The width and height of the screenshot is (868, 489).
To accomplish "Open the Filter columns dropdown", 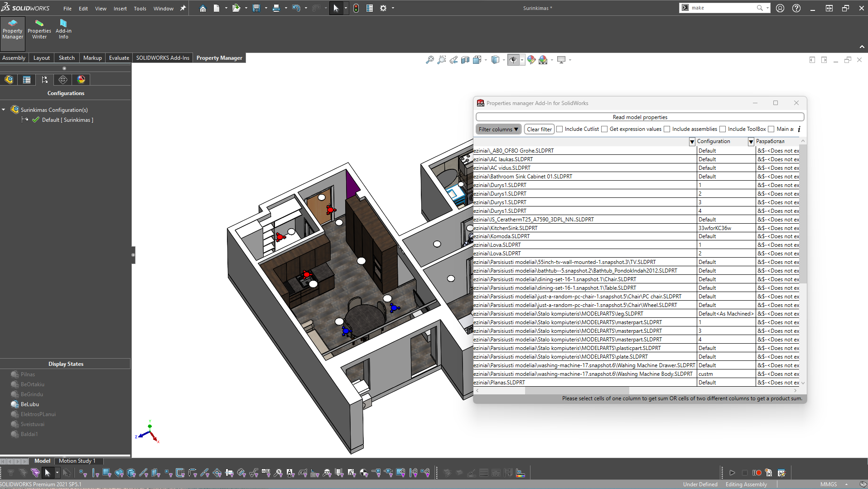I will click(x=498, y=129).
